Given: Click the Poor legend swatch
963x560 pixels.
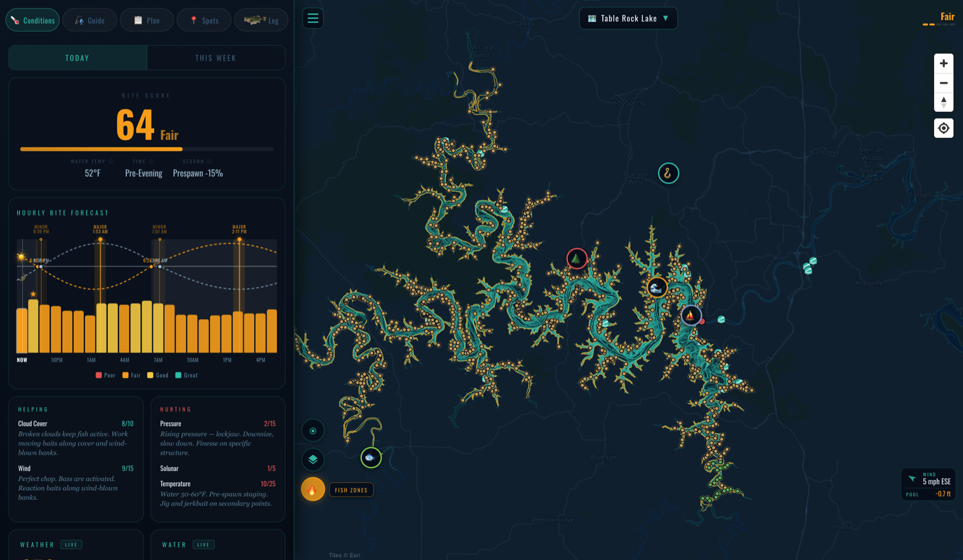Looking at the screenshot, I should 99,375.
